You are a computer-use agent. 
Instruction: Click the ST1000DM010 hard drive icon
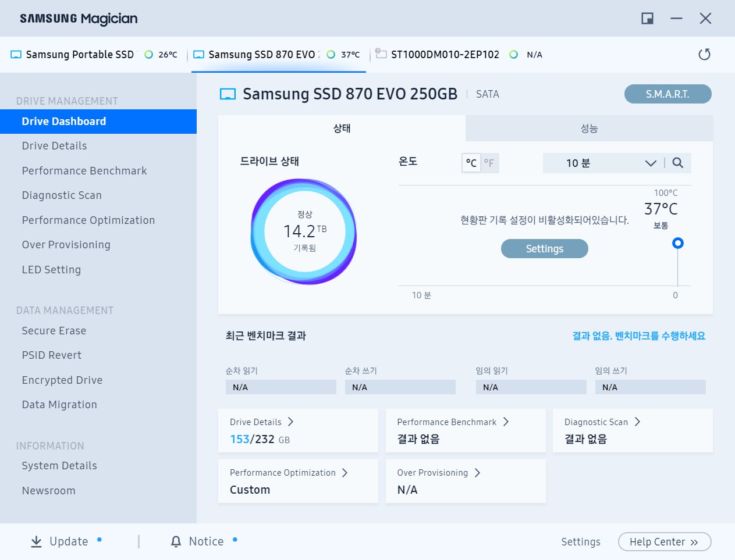pyautogui.click(x=381, y=54)
